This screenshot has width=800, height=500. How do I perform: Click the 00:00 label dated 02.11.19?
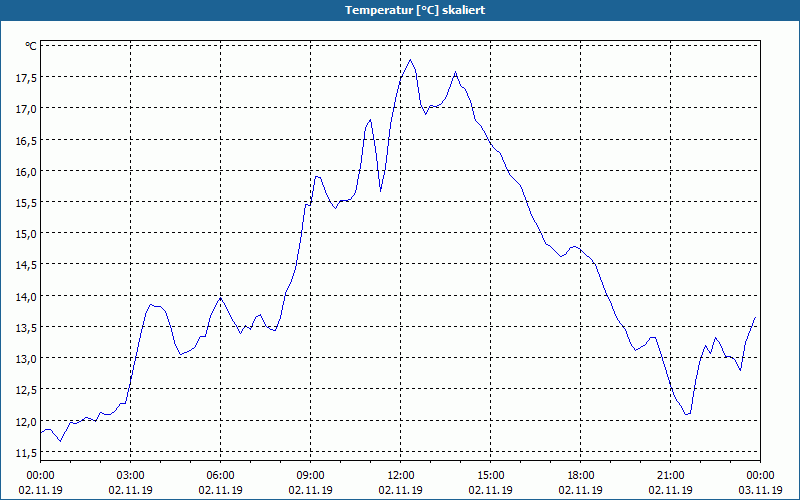pyautogui.click(x=40, y=475)
